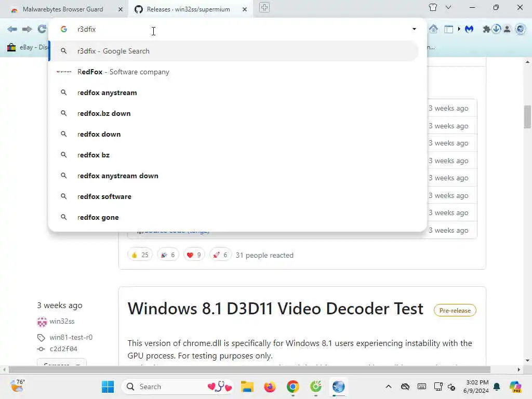Click the small arrow beside the Malwarebytes icon
532x399 pixels.
coord(459,29)
